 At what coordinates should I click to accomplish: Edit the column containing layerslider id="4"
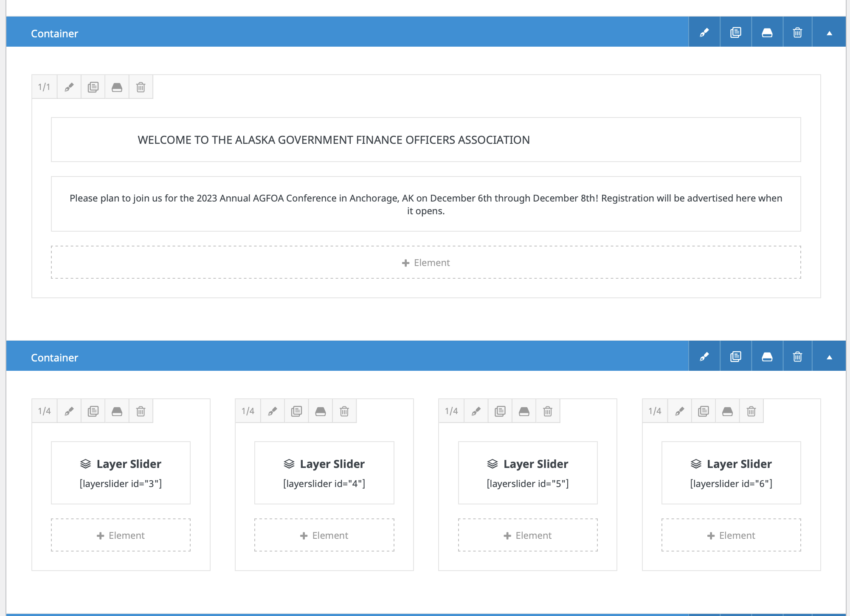273,411
